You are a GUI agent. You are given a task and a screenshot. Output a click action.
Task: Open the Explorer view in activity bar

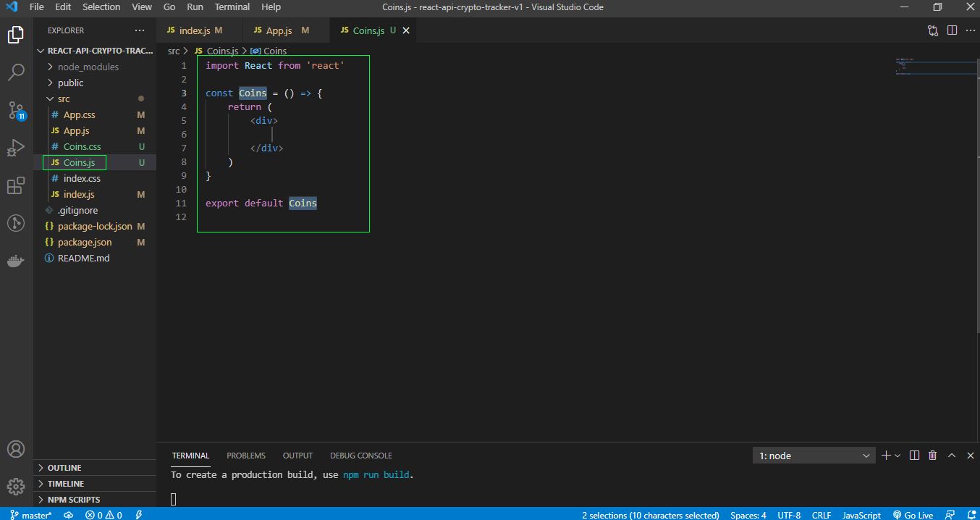point(16,34)
